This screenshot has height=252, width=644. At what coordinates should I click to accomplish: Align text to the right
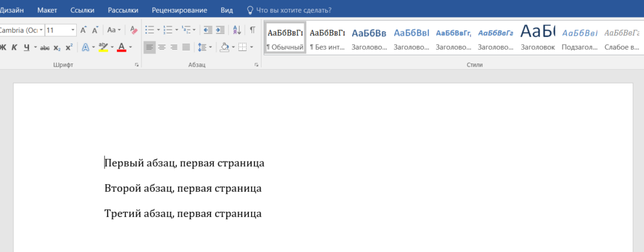pos(174,48)
